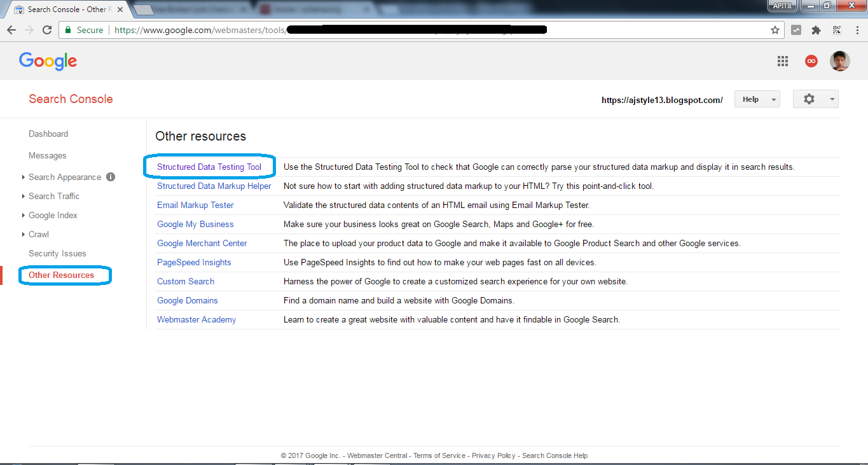The height and width of the screenshot is (465, 868).
Task: Open the PageSpeed Insights link
Action: point(194,262)
